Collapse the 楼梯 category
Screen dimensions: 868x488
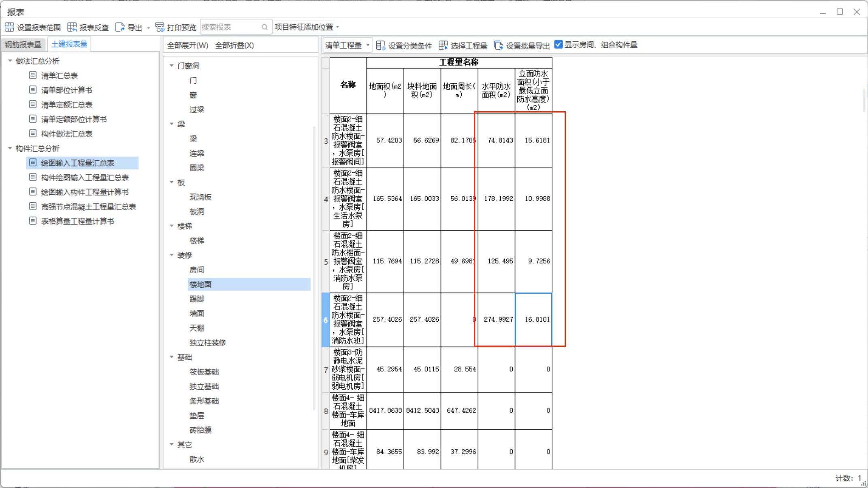pos(172,226)
